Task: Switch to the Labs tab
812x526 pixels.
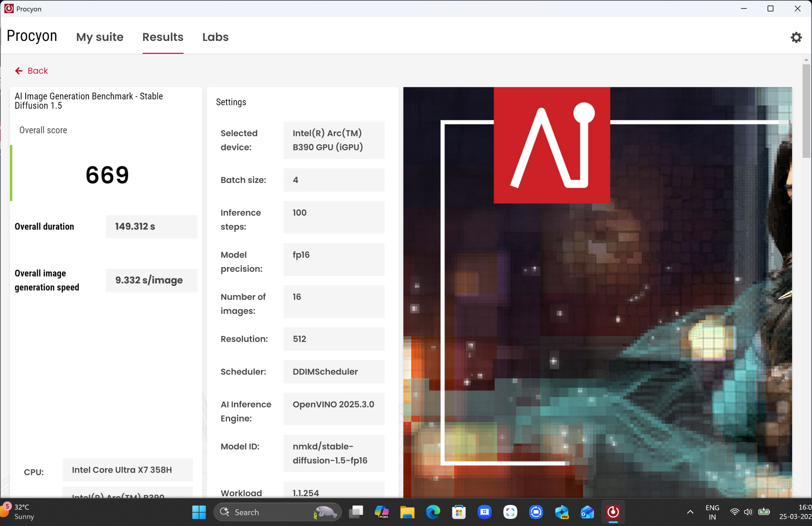Action: pyautogui.click(x=215, y=37)
